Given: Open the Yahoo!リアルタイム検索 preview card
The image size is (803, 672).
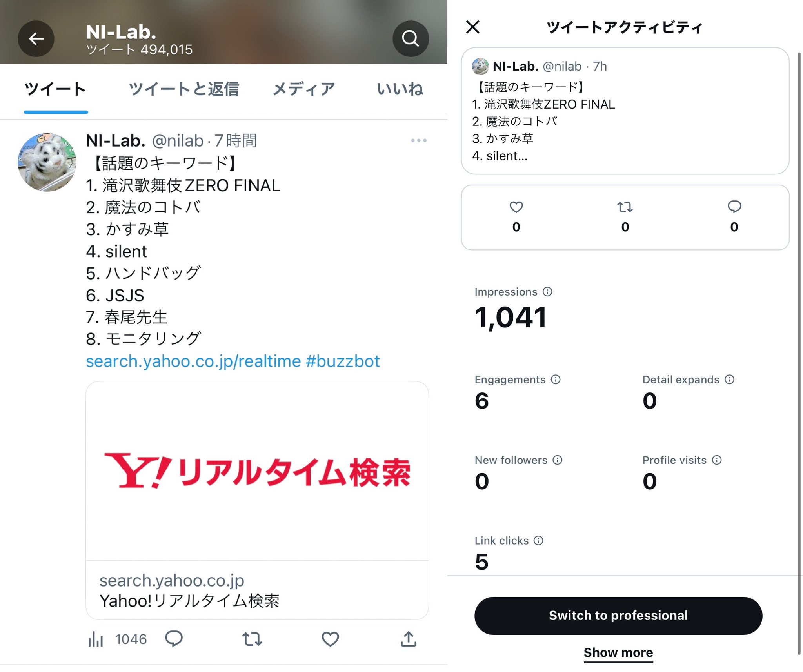Looking at the screenshot, I should point(257,500).
